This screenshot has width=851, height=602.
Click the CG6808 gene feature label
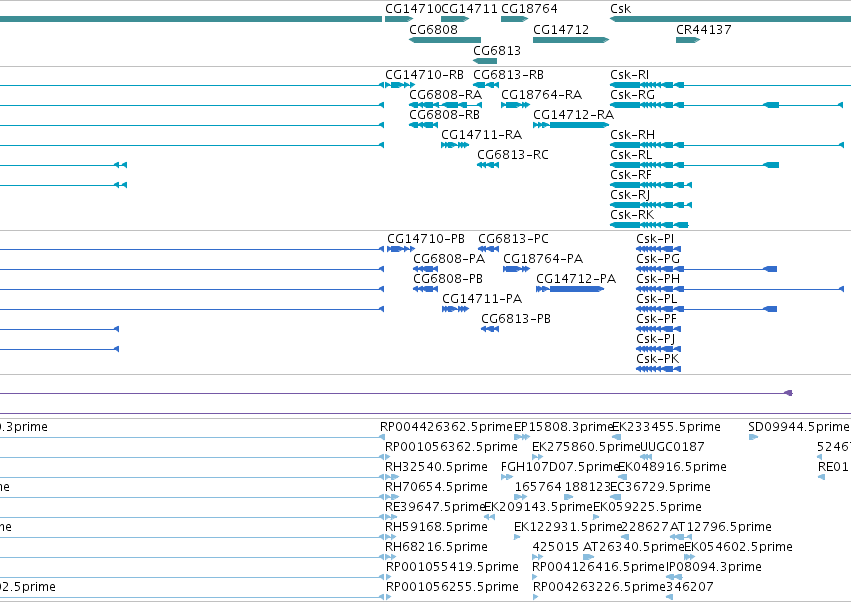[433, 29]
